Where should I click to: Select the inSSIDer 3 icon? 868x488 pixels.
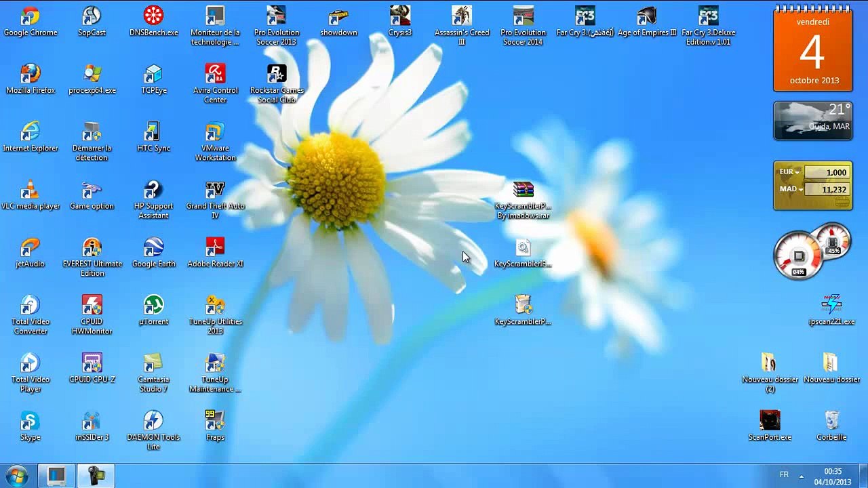point(92,426)
